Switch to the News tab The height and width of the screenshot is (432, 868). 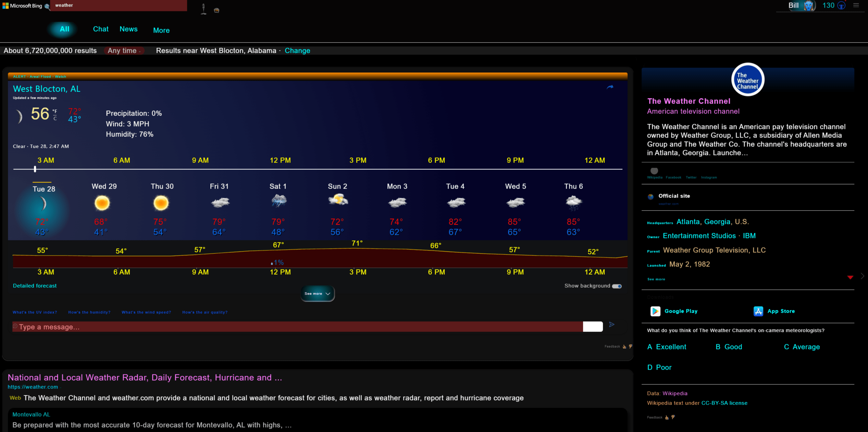(x=128, y=29)
